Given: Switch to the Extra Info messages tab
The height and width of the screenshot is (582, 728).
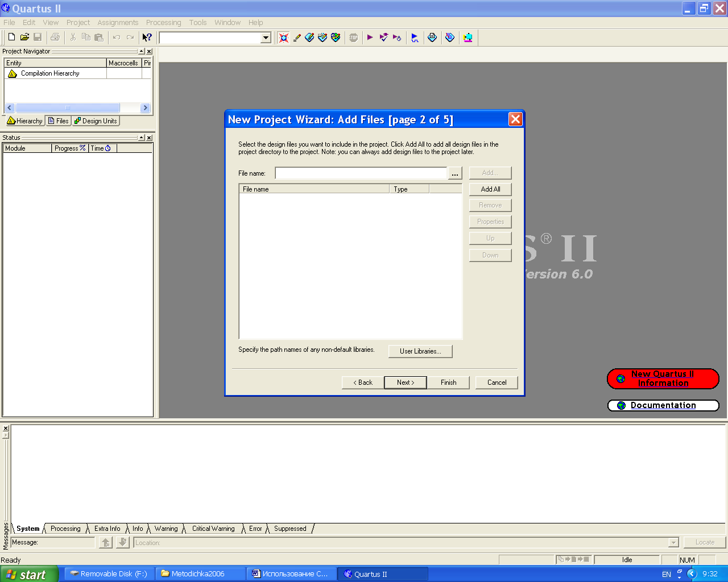Looking at the screenshot, I should (107, 529).
